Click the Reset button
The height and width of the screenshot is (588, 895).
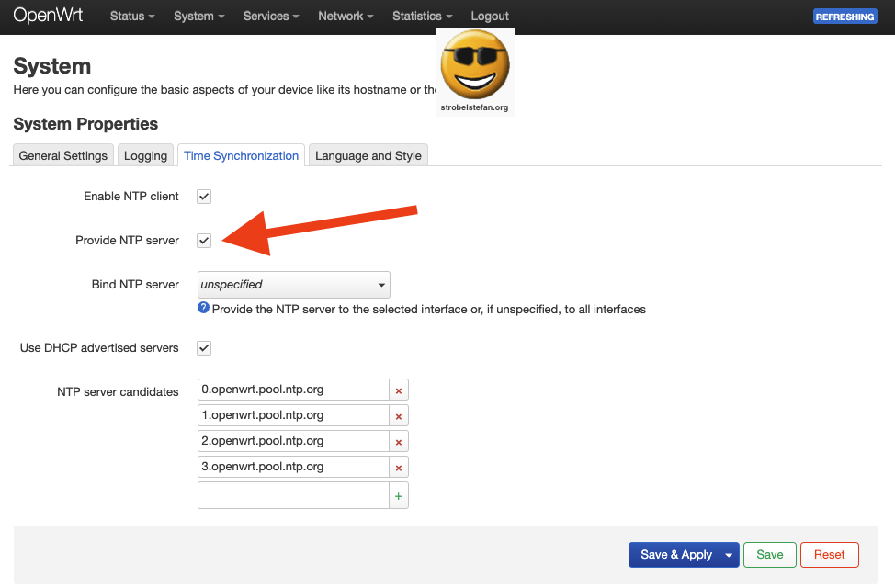tap(829, 555)
